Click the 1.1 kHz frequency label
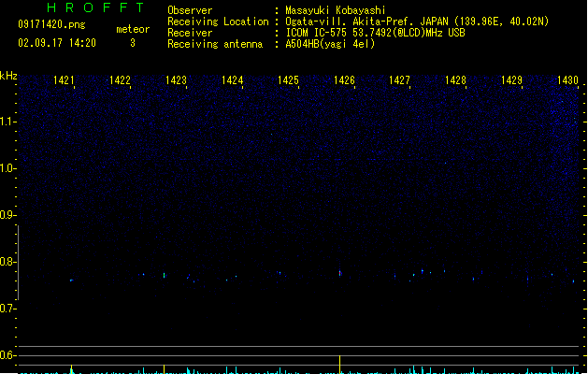The height and width of the screenshot is (374, 588). coord(7,122)
